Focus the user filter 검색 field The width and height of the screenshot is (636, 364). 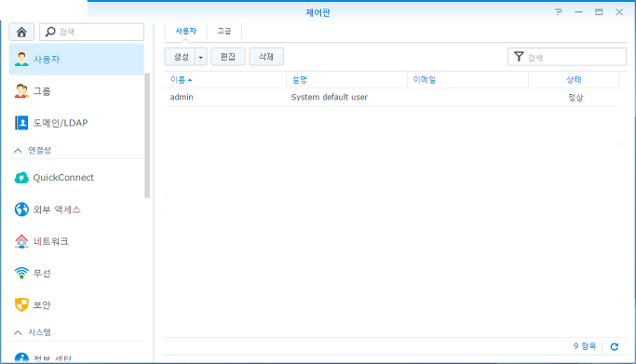tap(567, 57)
